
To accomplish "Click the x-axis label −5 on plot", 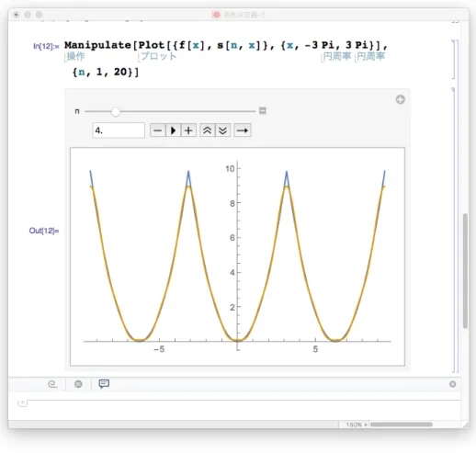I will pos(159,349).
